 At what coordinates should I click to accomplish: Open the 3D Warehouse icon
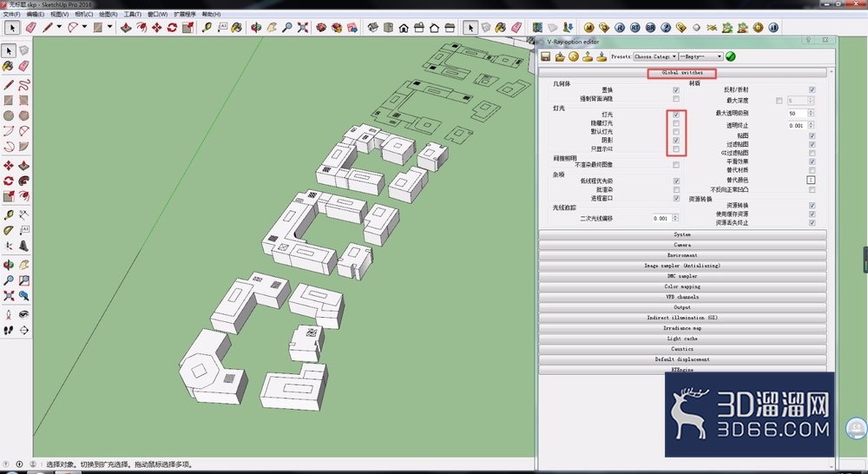(x=322, y=27)
